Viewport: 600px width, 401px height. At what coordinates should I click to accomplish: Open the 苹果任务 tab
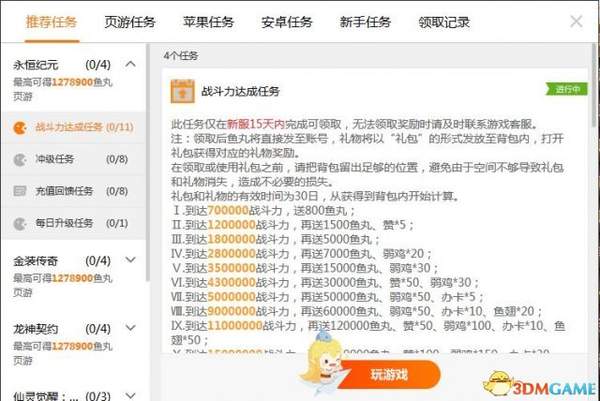coord(208,22)
